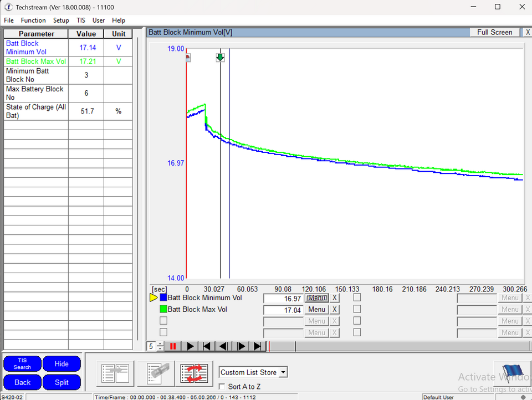Click the Time/Frame status bar text

pyautogui.click(x=175, y=397)
